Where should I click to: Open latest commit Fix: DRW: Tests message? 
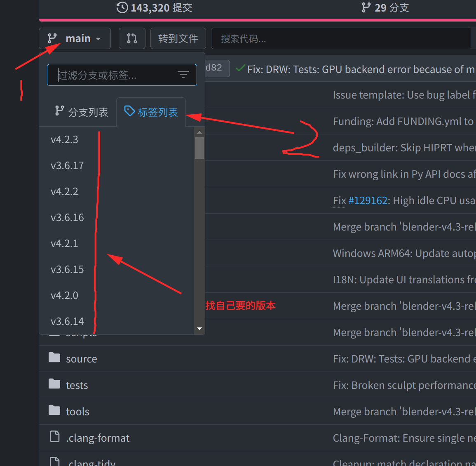(361, 69)
